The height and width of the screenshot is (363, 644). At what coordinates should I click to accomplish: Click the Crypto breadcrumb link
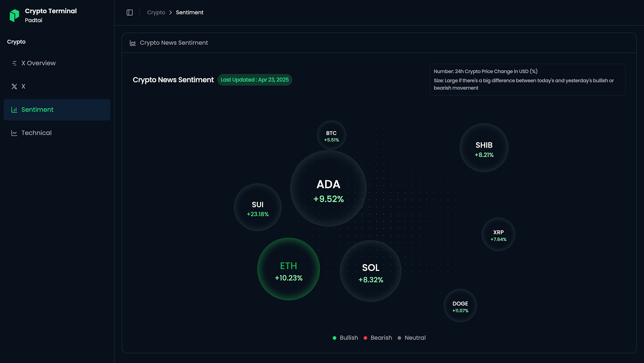click(156, 13)
